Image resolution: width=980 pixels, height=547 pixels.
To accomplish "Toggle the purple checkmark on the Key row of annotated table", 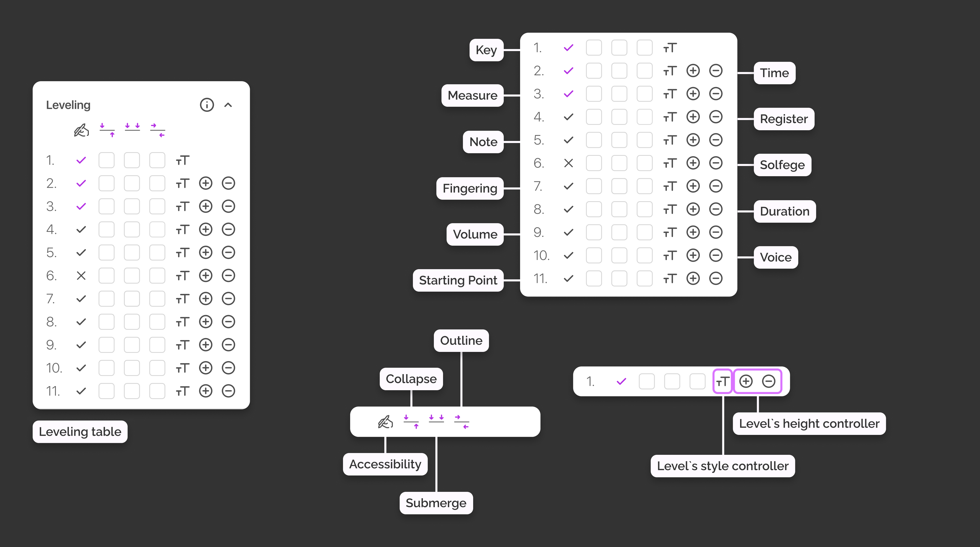I will pyautogui.click(x=568, y=48).
